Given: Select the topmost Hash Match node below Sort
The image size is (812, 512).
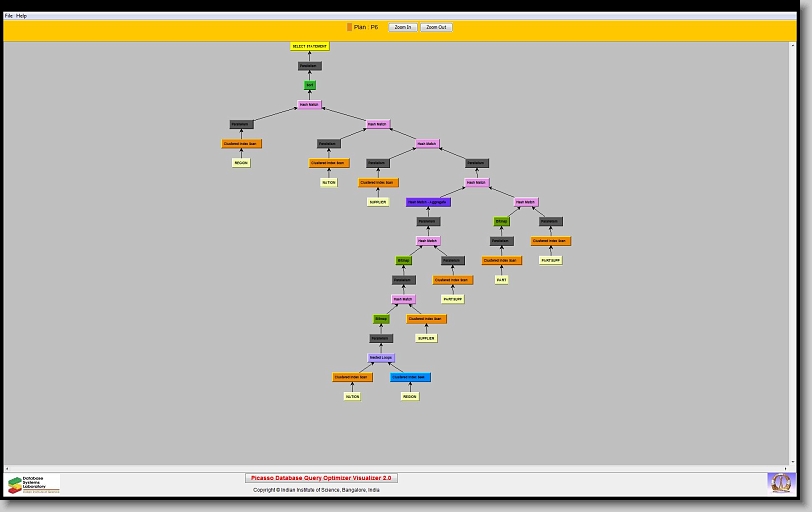Looking at the screenshot, I should click(310, 105).
